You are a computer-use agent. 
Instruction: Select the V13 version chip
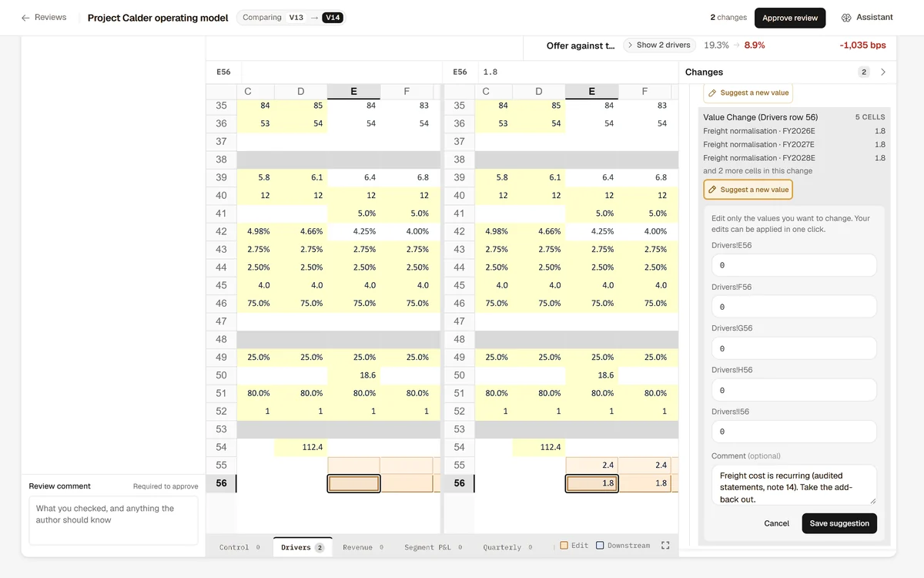click(296, 18)
